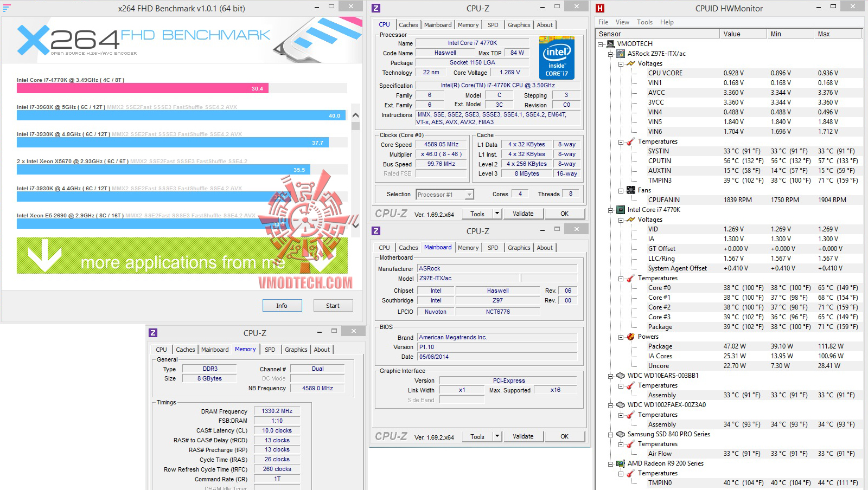This screenshot has height=490, width=868.
Task: Click the Samsung SSD 840 PRO drive icon
Action: coord(621,434)
